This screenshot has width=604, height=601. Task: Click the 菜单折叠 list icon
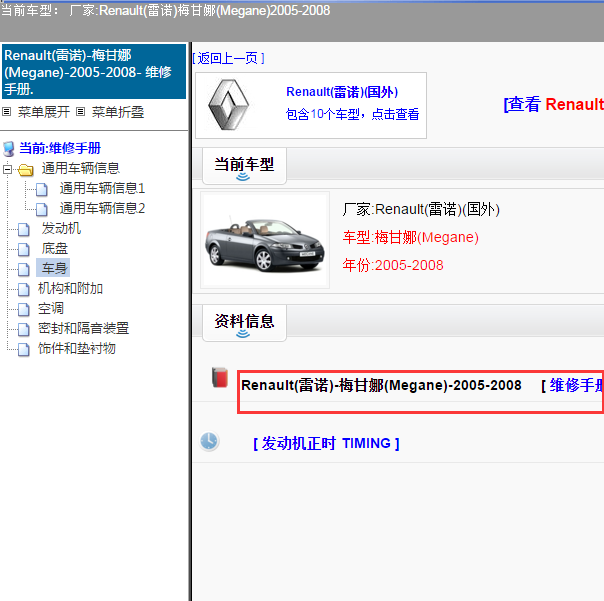click(x=80, y=112)
